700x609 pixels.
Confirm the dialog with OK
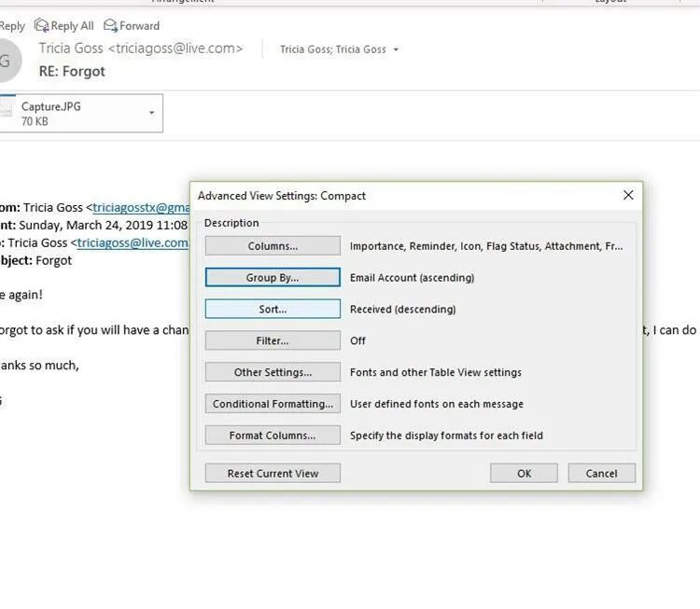click(525, 474)
